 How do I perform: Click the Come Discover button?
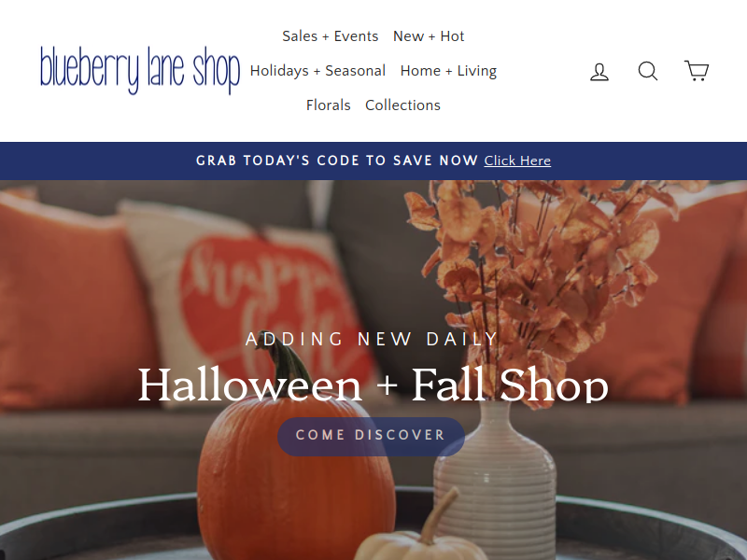pyautogui.click(x=371, y=437)
